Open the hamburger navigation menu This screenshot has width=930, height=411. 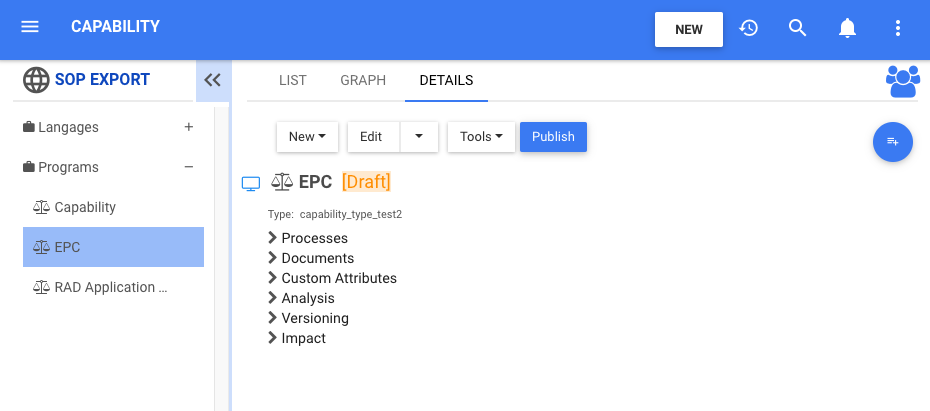pos(30,27)
